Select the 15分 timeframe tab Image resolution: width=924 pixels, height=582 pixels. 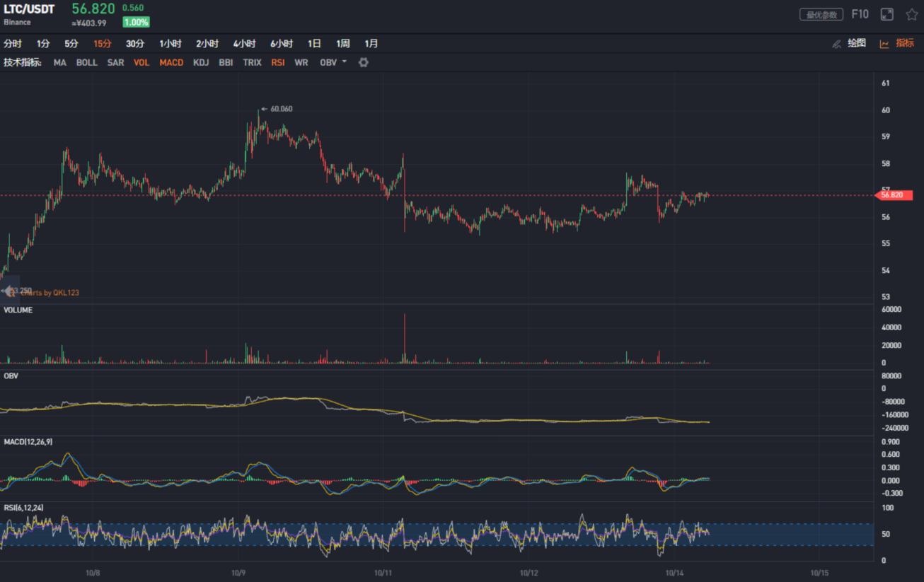103,43
